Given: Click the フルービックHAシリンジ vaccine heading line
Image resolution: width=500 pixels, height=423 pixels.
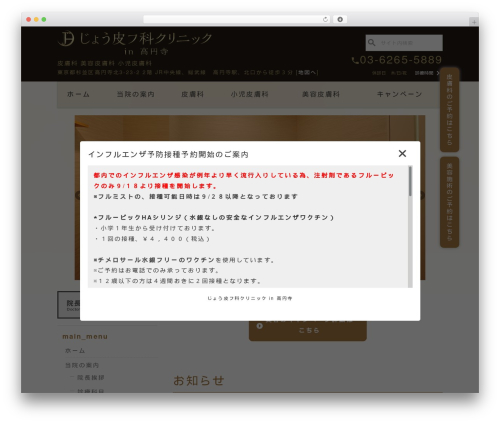Looking at the screenshot, I should click(213, 217).
